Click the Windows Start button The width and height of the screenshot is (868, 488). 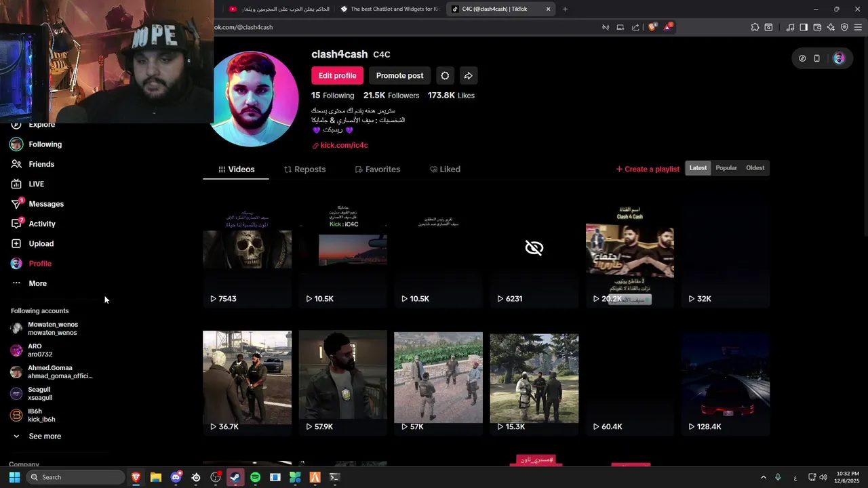pyautogui.click(x=14, y=477)
